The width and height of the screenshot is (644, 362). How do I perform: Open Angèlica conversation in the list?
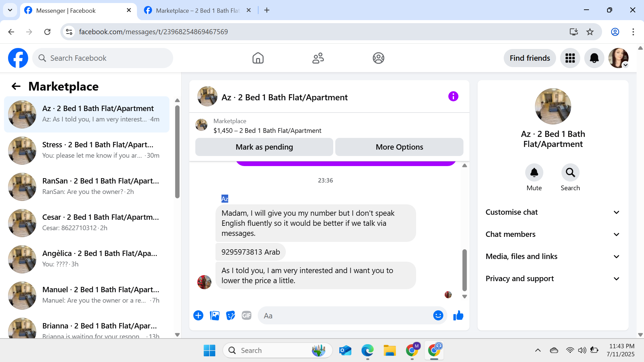[x=87, y=259]
